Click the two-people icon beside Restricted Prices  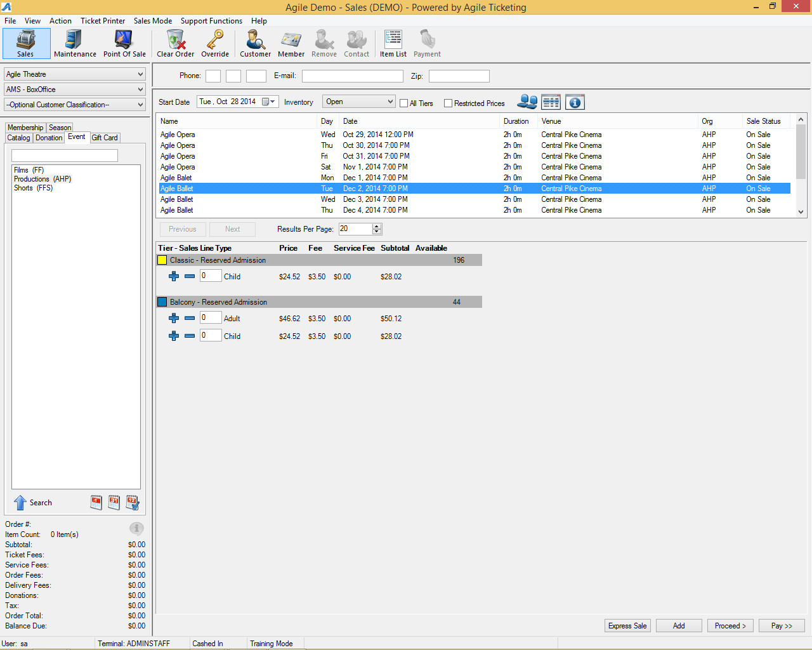527,102
